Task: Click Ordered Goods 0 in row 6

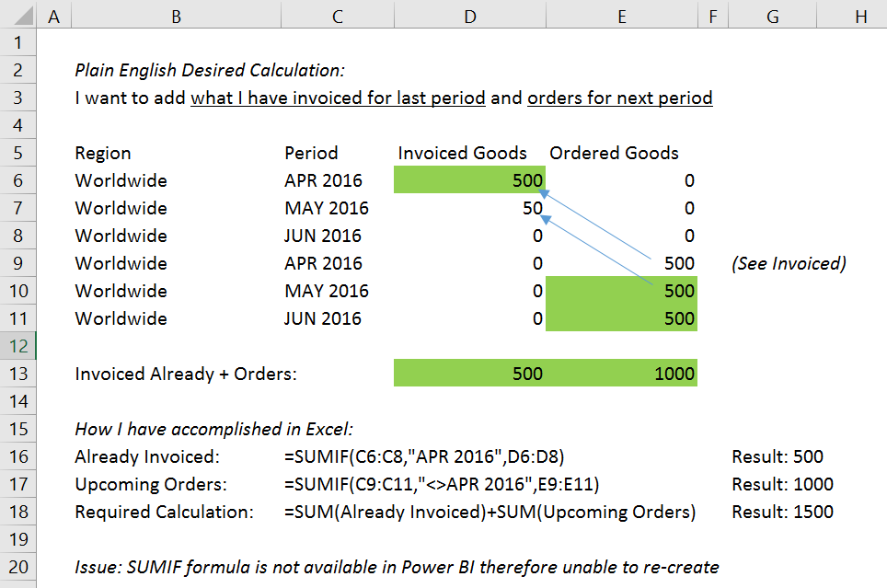Action: 689,180
